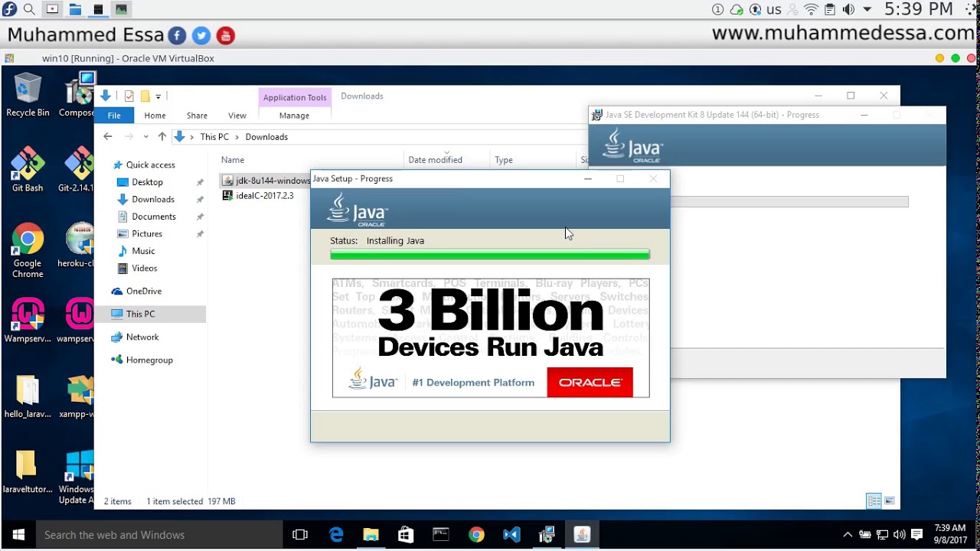Click 3 Billion Devices Run Java banner

pyautogui.click(x=491, y=337)
